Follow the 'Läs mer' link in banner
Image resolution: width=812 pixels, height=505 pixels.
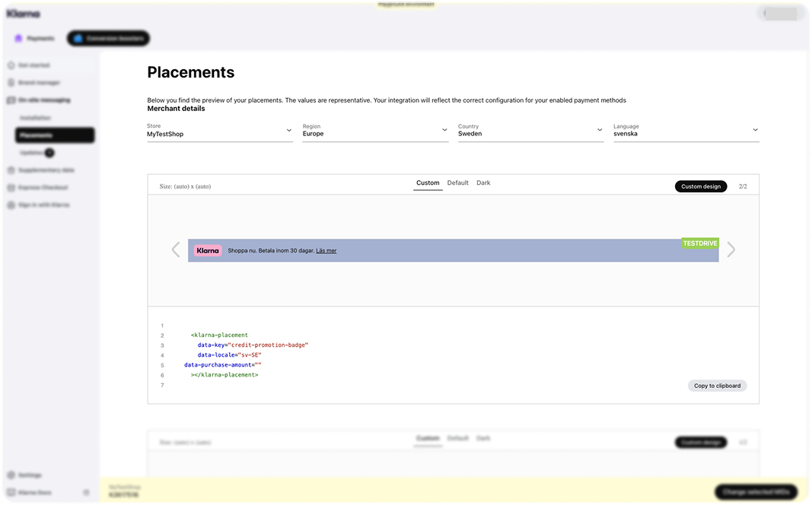click(x=326, y=251)
